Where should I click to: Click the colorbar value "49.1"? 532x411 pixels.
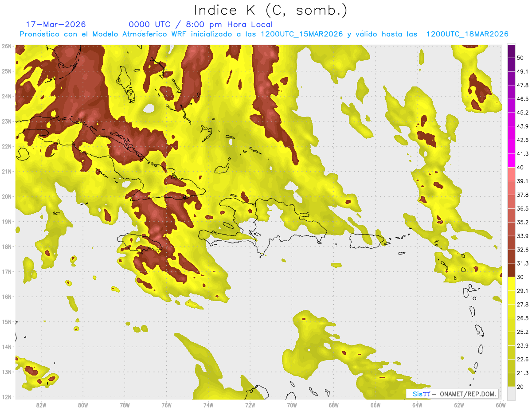pos(523,71)
